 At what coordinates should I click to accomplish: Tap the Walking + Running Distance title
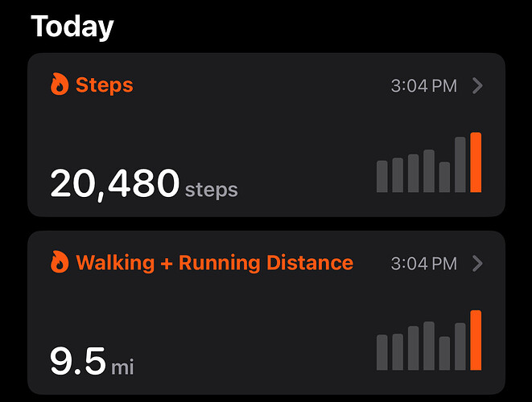pyautogui.click(x=214, y=263)
